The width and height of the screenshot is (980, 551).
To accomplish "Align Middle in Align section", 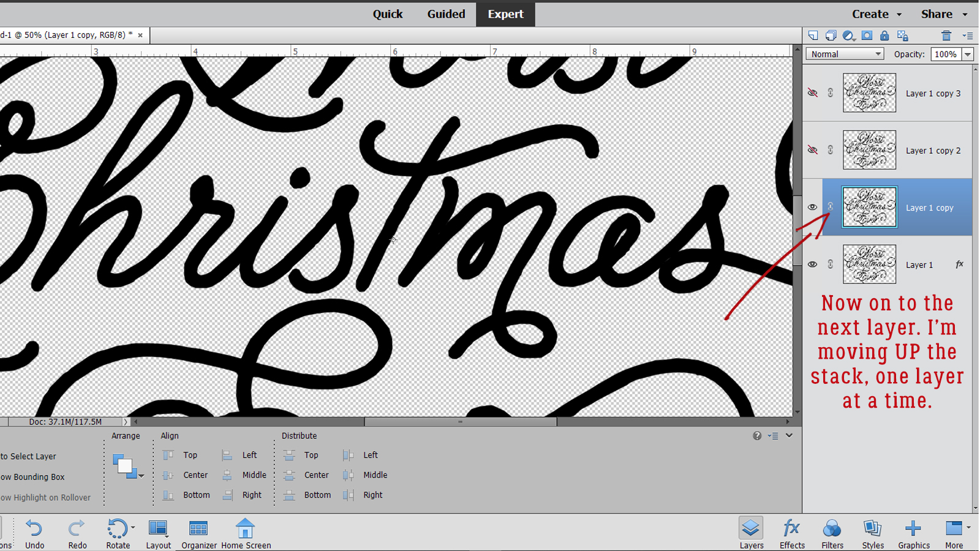I will [x=244, y=475].
